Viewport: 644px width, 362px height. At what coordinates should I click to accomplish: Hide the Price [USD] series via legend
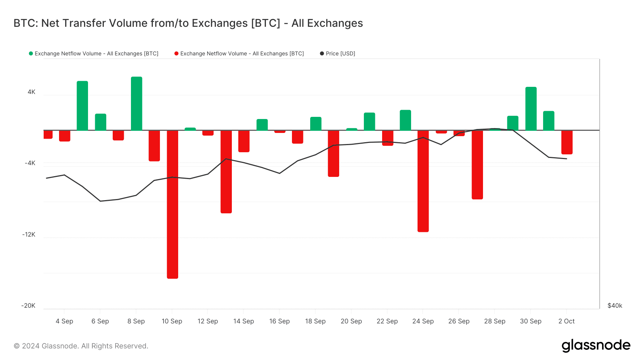pyautogui.click(x=340, y=54)
